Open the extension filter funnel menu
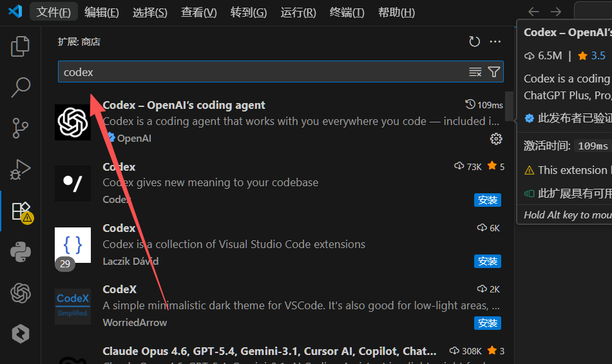612x364 pixels. (493, 72)
